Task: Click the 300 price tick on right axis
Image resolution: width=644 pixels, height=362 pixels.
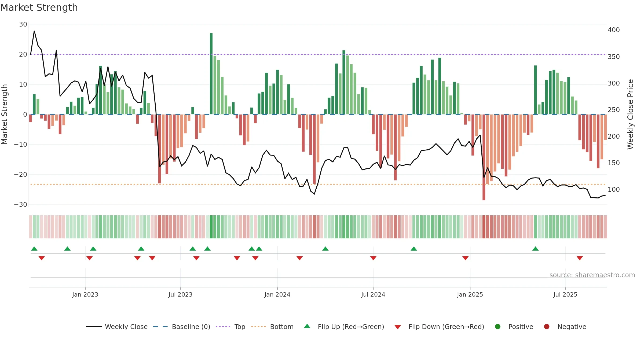Action: [x=614, y=83]
